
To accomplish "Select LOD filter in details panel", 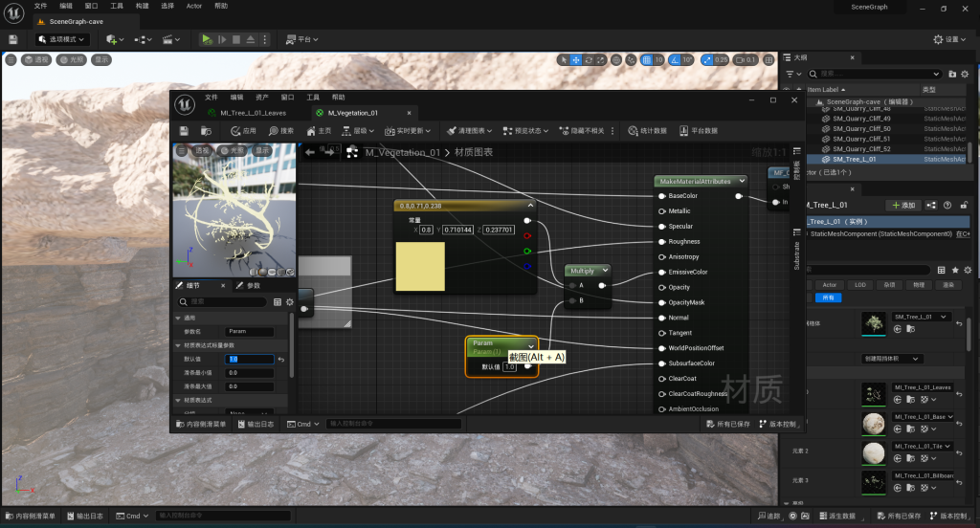I will click(x=860, y=285).
